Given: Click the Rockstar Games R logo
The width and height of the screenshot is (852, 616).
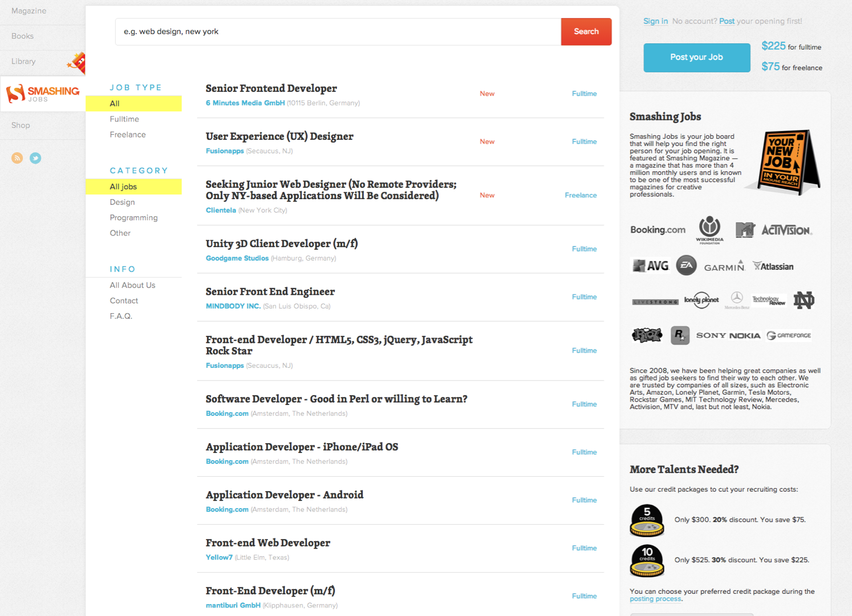Looking at the screenshot, I should coord(680,335).
